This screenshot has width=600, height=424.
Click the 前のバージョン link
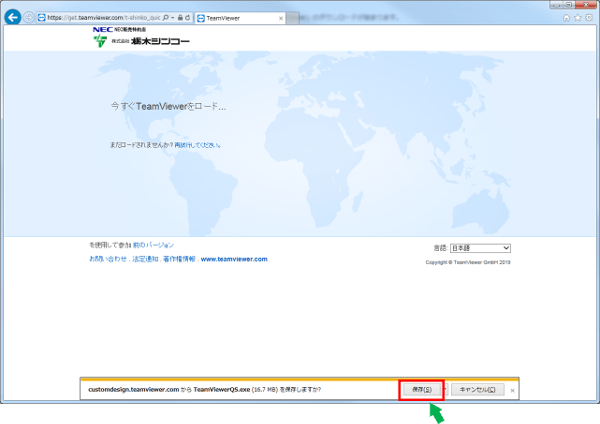coord(153,245)
